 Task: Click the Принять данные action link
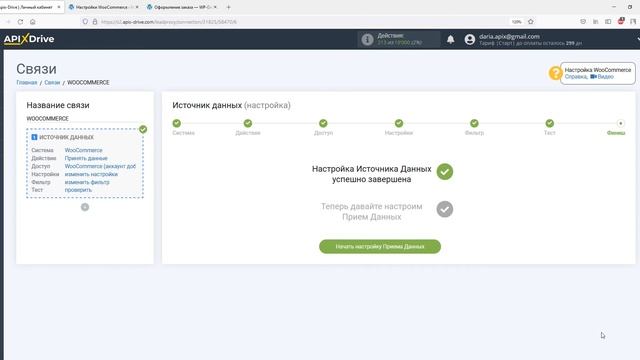tap(86, 158)
